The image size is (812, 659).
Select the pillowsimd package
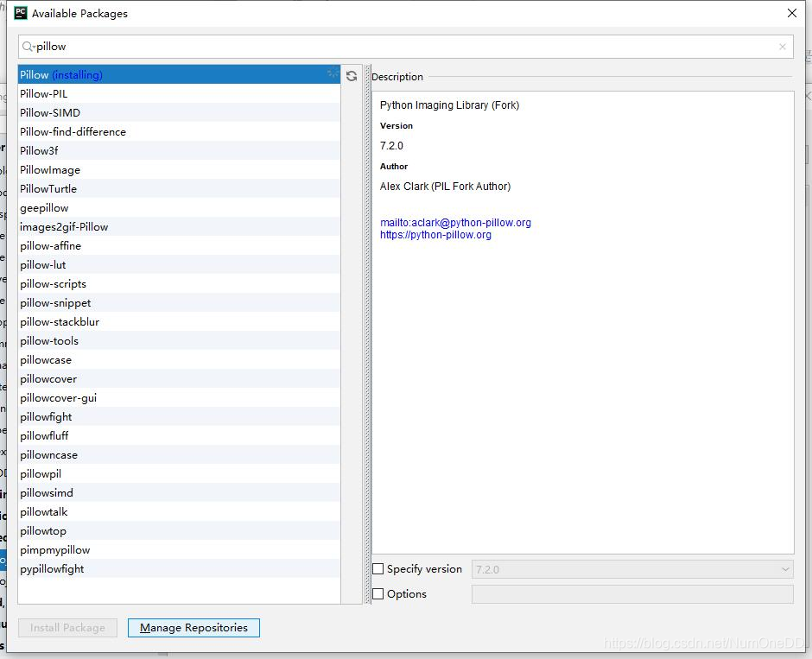179,493
